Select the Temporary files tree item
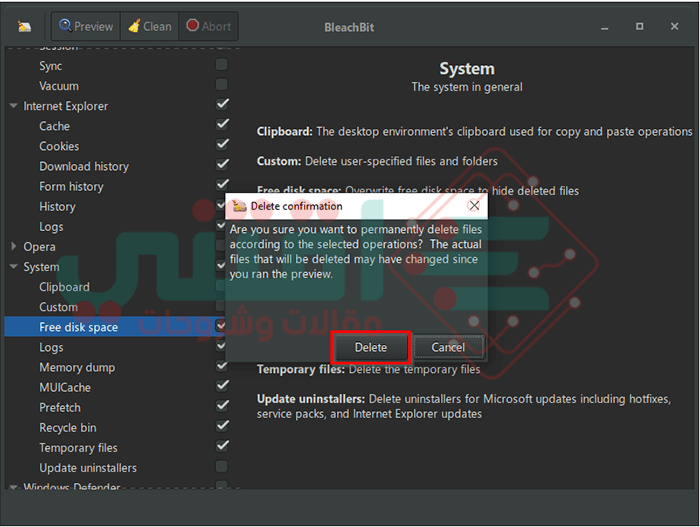This screenshot has height=527, width=700. pos(78,448)
